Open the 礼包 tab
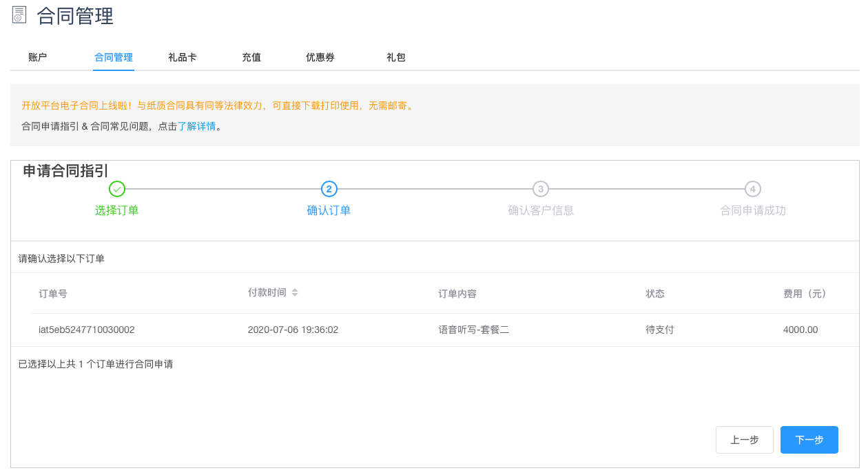Screen dimensions: 868x475 click(x=396, y=57)
